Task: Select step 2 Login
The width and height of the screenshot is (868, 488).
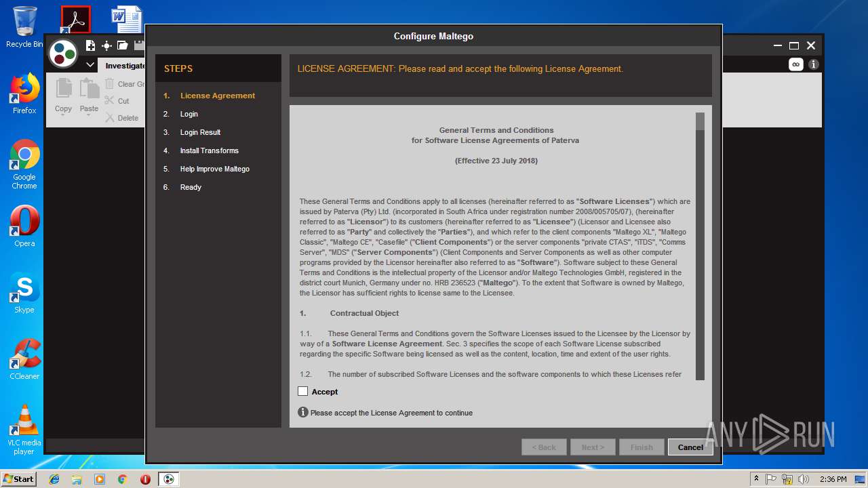Action: coord(189,114)
